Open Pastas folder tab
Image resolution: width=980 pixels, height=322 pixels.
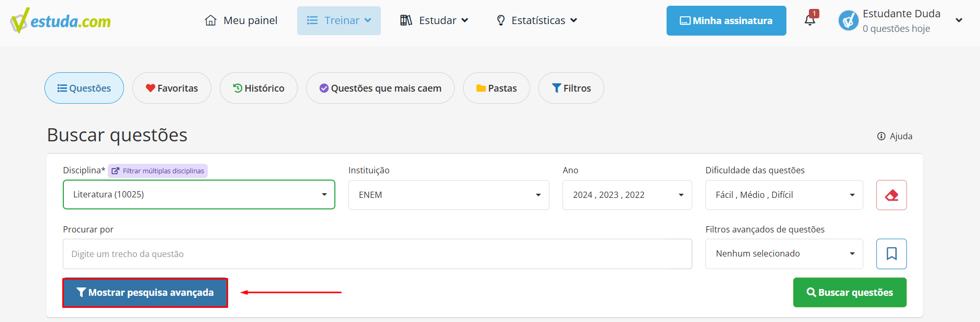(496, 88)
